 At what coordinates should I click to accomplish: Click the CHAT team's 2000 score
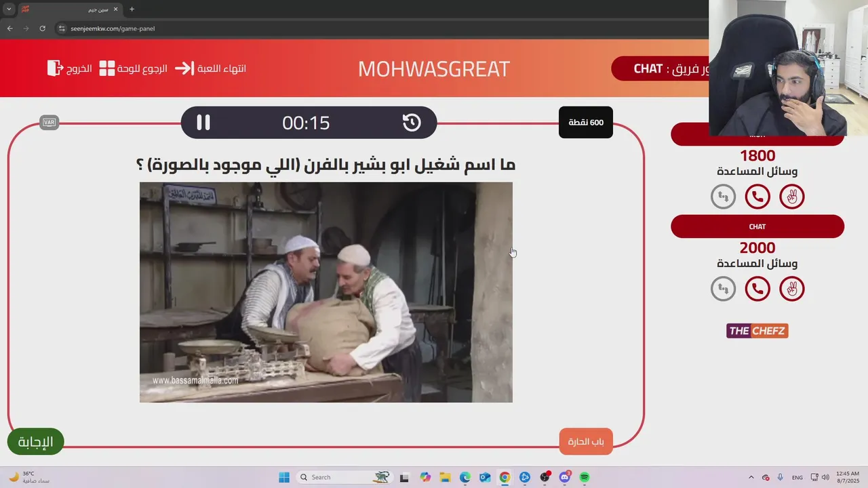(x=757, y=248)
